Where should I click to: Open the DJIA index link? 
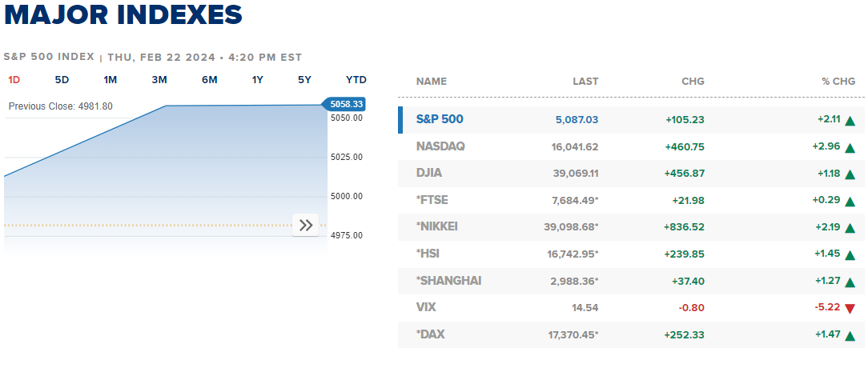(x=429, y=173)
